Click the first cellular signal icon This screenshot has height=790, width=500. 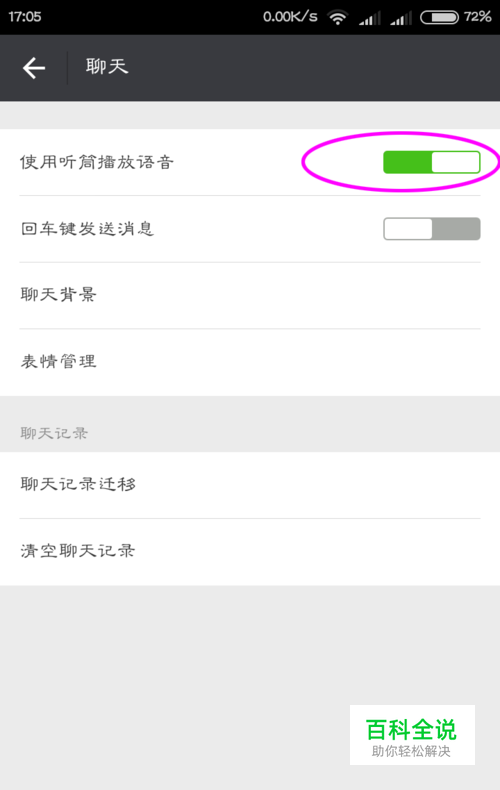[369, 18]
